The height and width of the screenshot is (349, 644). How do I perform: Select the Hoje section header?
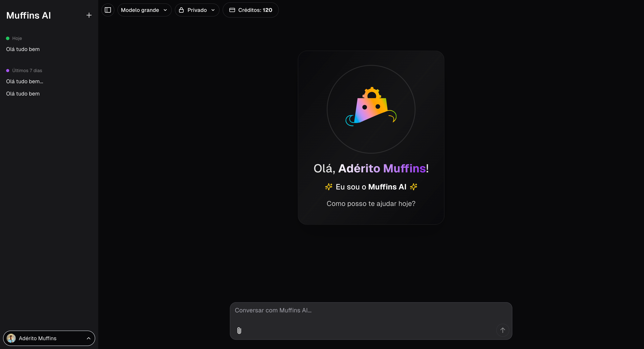coord(17,38)
